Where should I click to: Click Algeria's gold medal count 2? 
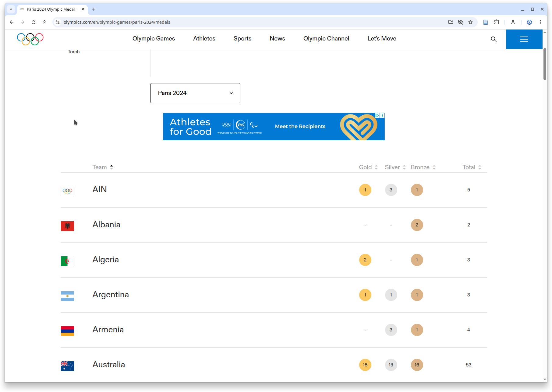tap(365, 260)
